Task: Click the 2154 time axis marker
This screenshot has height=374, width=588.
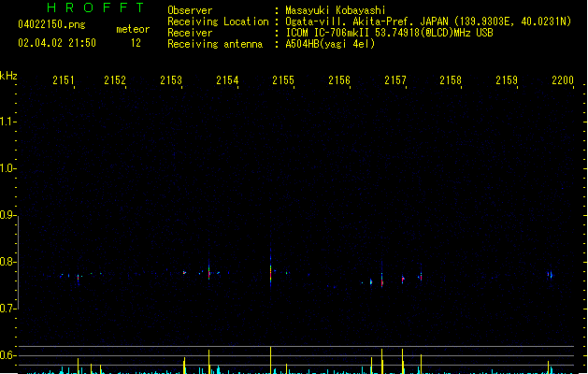Action: click(x=227, y=79)
